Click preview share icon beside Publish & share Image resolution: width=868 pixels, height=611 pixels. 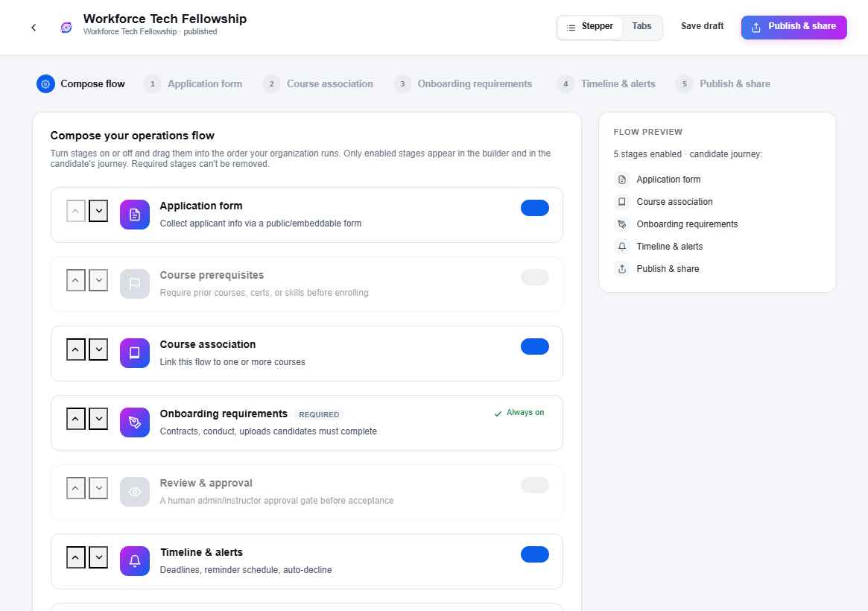click(x=622, y=269)
